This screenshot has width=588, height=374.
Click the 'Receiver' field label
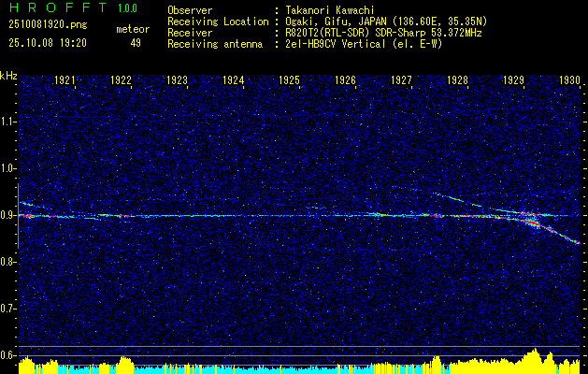(190, 33)
